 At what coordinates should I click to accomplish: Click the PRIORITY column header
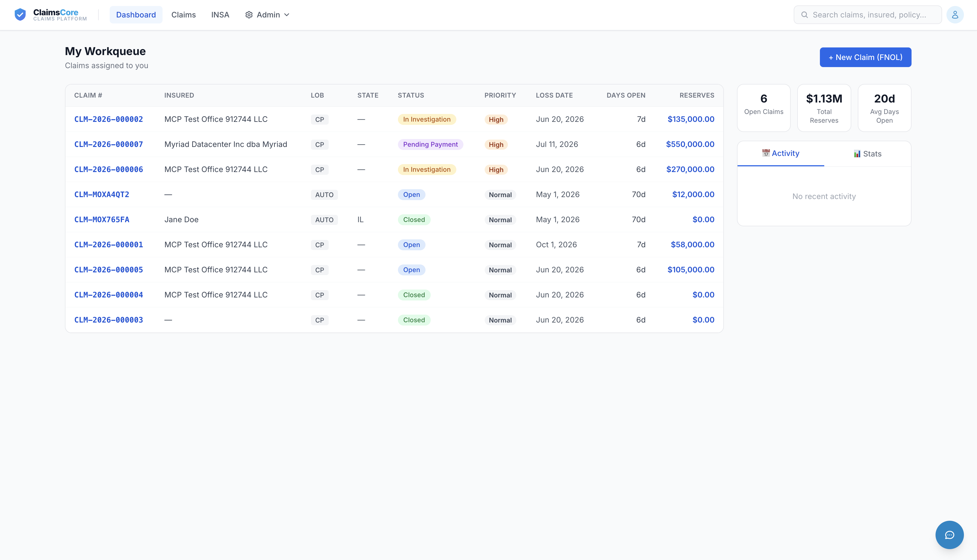click(500, 95)
